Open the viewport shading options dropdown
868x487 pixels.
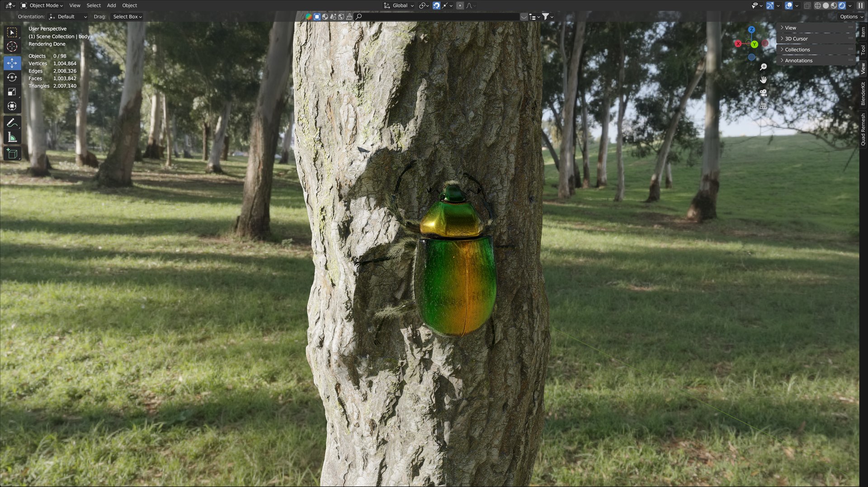click(x=850, y=5)
